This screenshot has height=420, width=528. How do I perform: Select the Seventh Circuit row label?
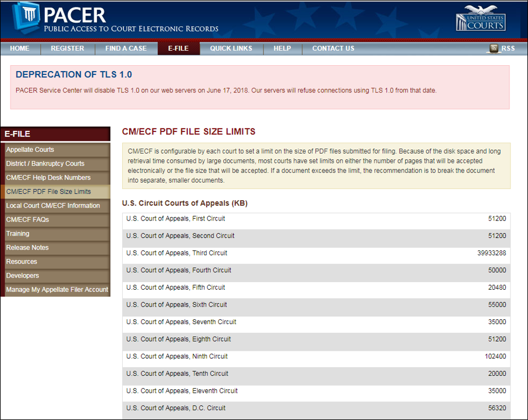point(181,322)
